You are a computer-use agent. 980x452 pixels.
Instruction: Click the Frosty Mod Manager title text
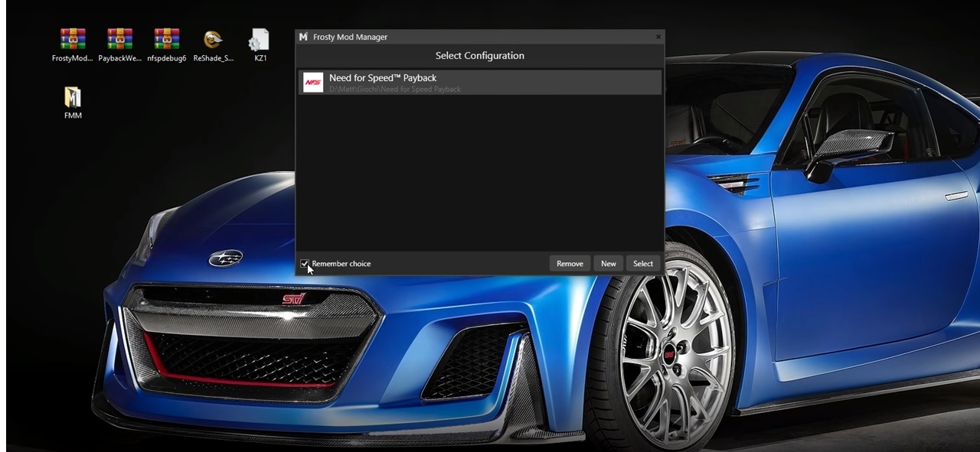point(351,37)
